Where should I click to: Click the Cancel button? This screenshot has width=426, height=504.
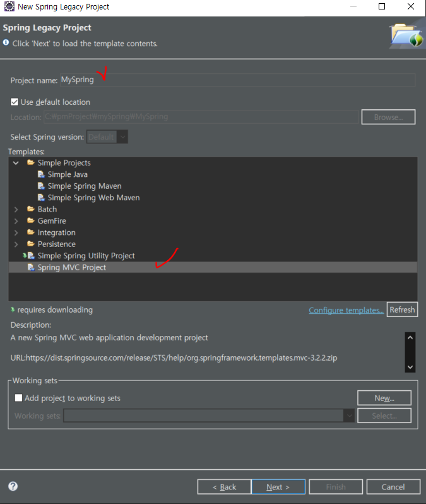click(x=393, y=487)
